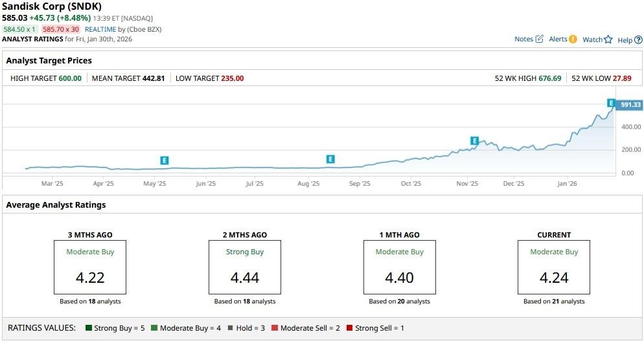The height and width of the screenshot is (341, 644).
Task: Click the latest earnings marker beside 591.33
Action: pos(611,103)
